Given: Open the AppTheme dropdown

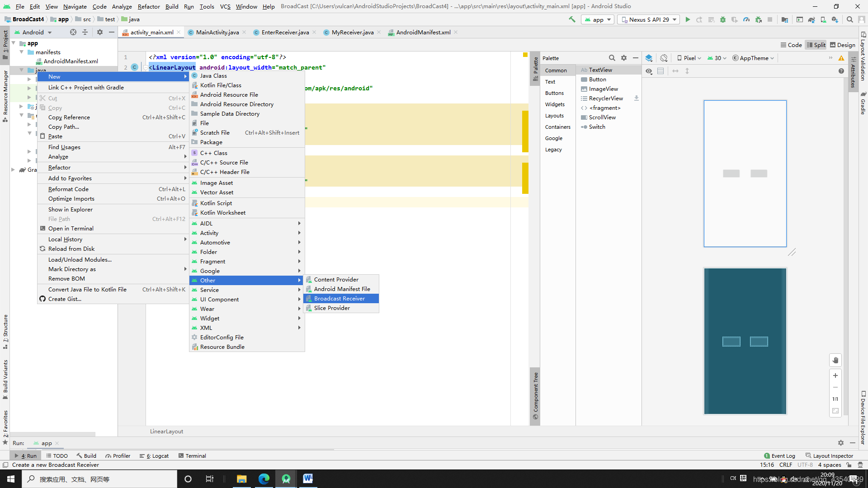Looking at the screenshot, I should [753, 58].
